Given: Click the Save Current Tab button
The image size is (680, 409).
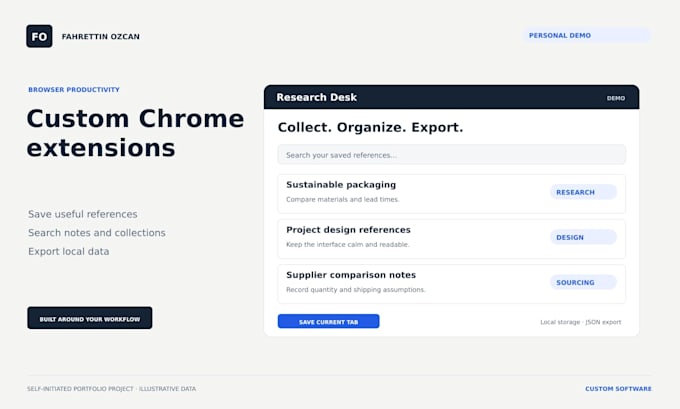Looking at the screenshot, I should (328, 321).
